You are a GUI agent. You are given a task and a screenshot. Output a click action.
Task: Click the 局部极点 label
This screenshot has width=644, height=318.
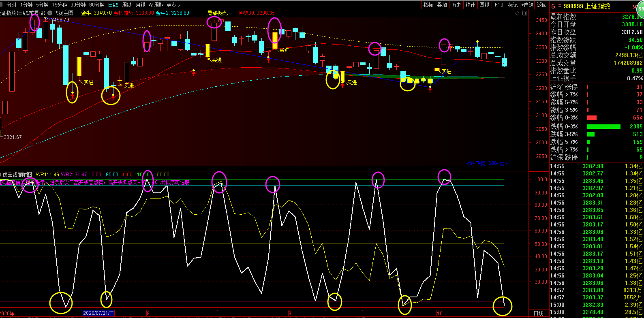click(219, 13)
